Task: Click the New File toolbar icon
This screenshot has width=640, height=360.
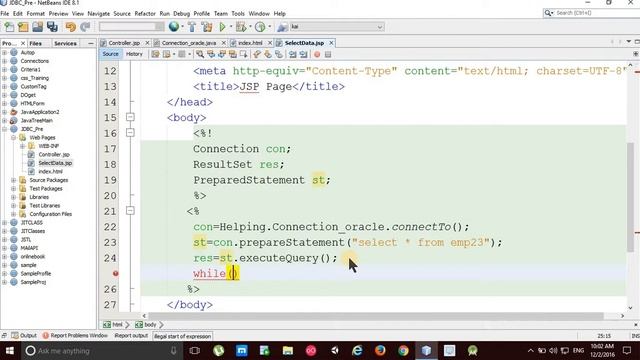Action: (x=9, y=27)
